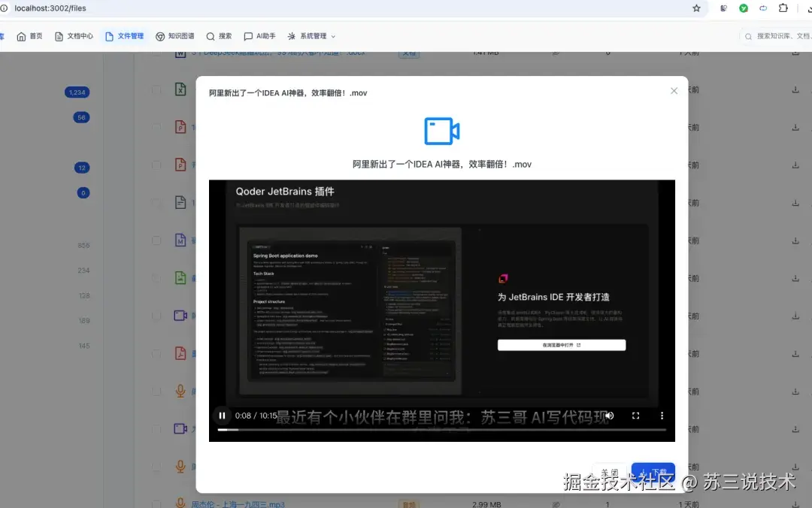Image resolution: width=812 pixels, height=508 pixels.
Task: Select the 文件管理 nav tab
Action: click(x=124, y=36)
